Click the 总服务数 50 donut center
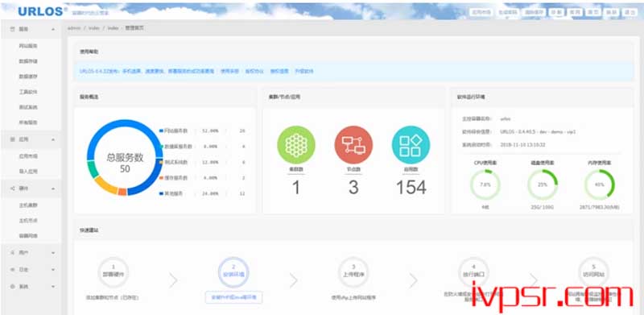The height and width of the screenshot is (315, 644). (125, 163)
